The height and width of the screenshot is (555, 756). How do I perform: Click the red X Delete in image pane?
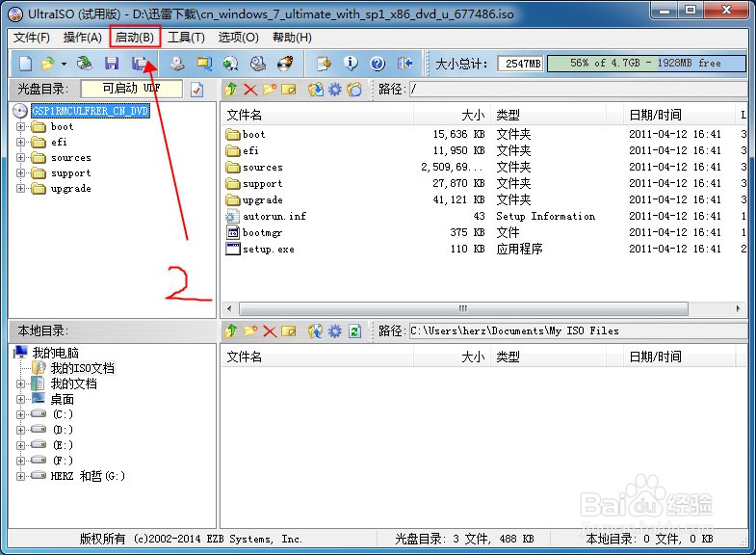click(250, 90)
